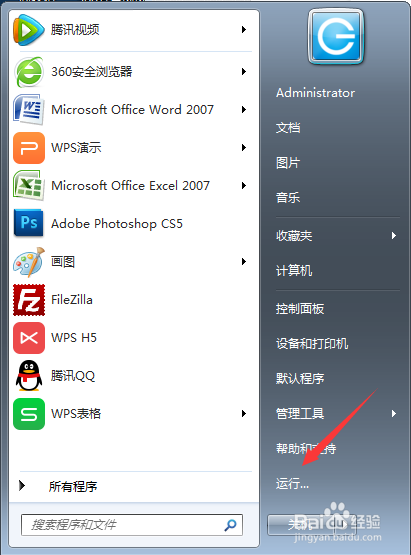Open 运行... (Run) dialog
This screenshot has width=411, height=555.
(292, 484)
